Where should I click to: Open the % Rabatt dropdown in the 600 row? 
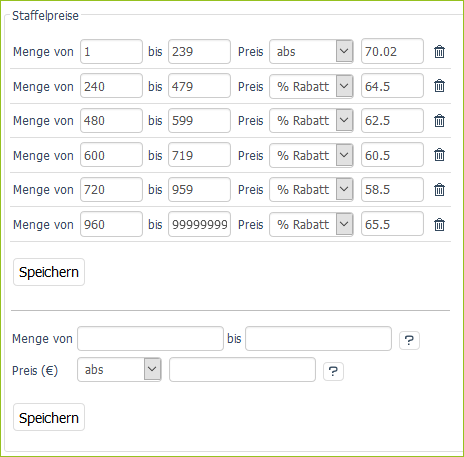(x=311, y=155)
